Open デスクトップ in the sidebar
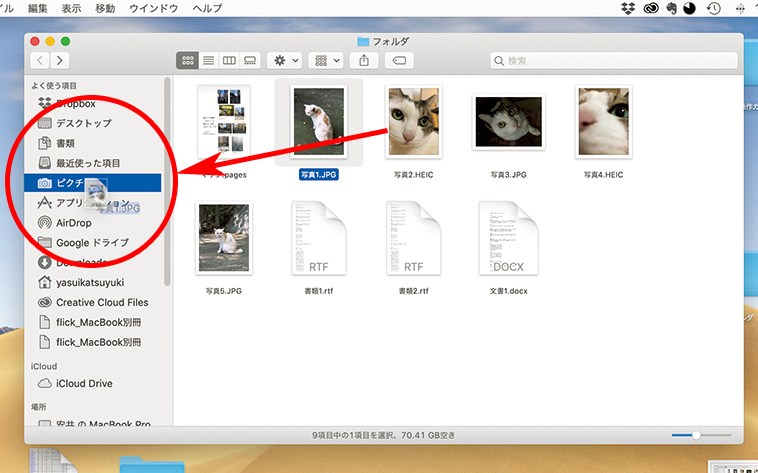Viewport: 758px width, 473px height. tap(83, 123)
